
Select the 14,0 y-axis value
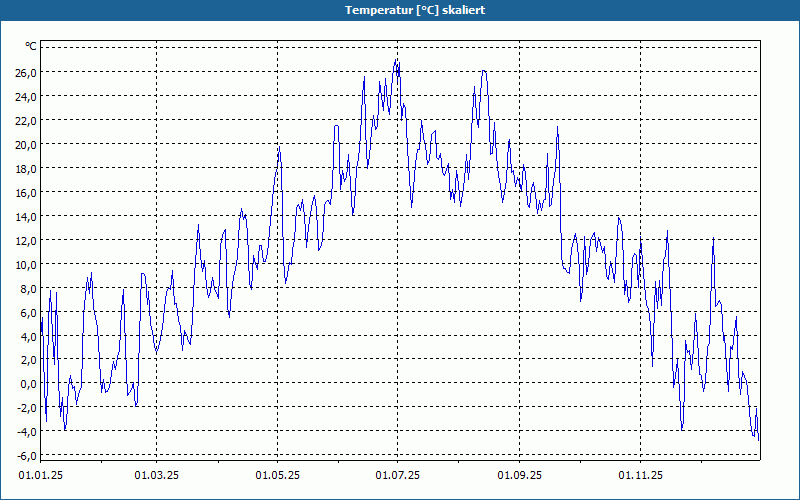[x=26, y=216]
